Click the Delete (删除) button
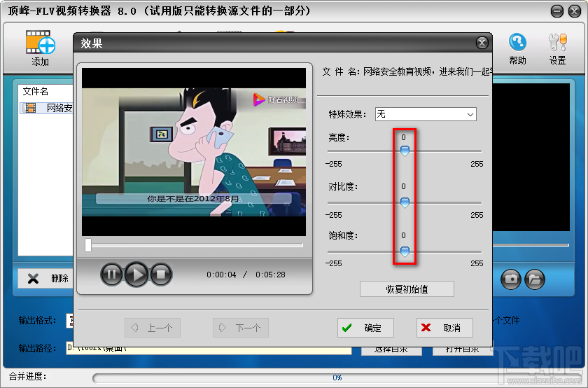The height and width of the screenshot is (388, 588). [47, 279]
